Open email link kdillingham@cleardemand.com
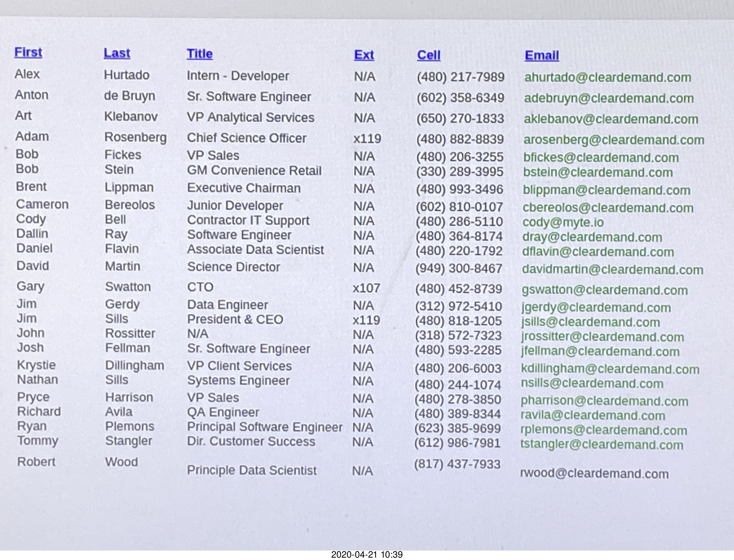 (x=610, y=369)
